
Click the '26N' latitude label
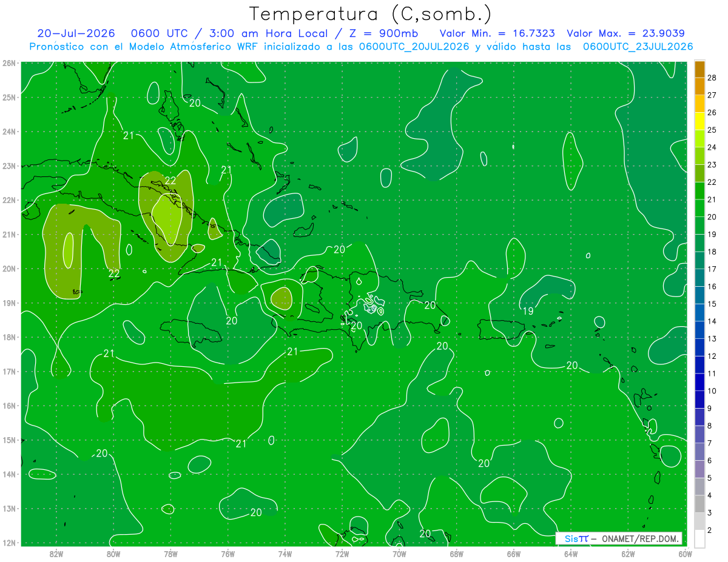[9, 63]
